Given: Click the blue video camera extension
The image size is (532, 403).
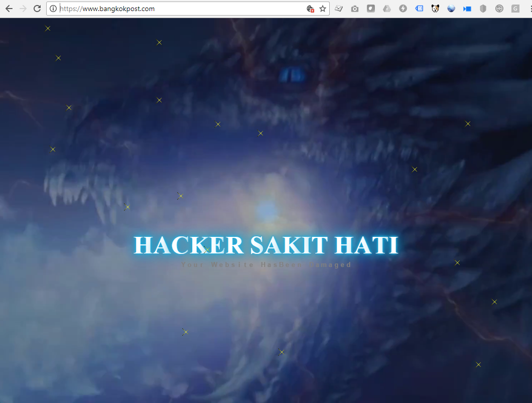Looking at the screenshot, I should point(467,9).
